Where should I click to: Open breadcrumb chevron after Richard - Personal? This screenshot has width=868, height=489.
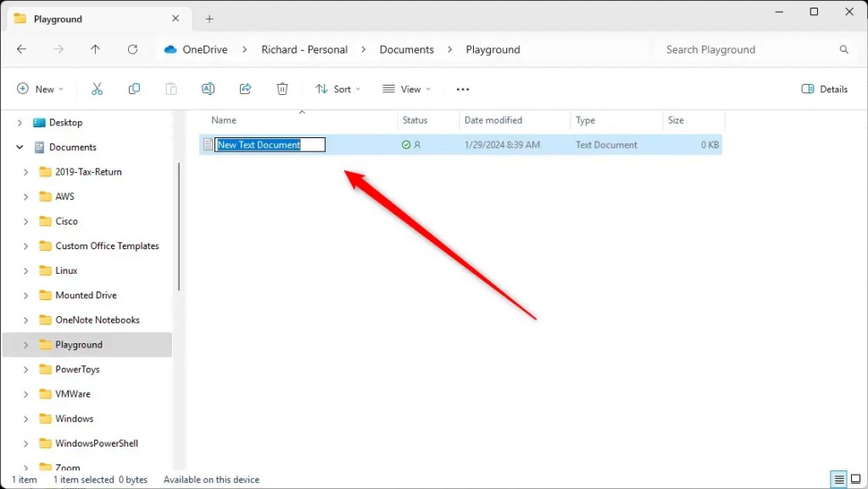pos(364,49)
